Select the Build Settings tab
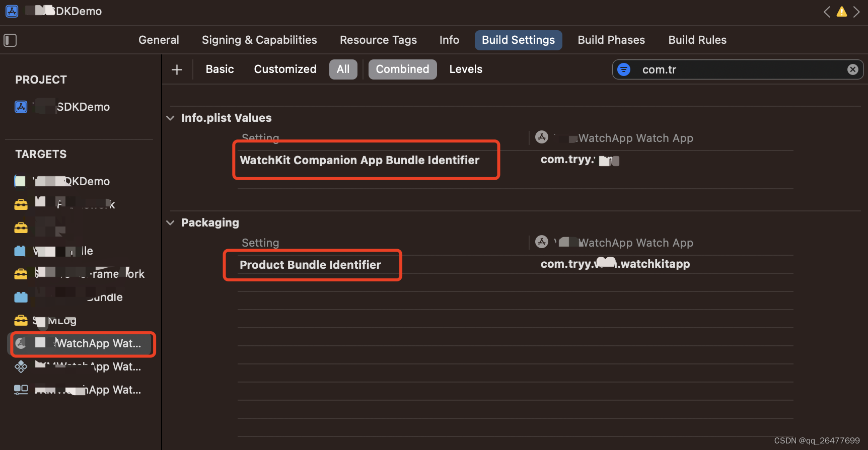The width and height of the screenshot is (868, 450). [518, 40]
